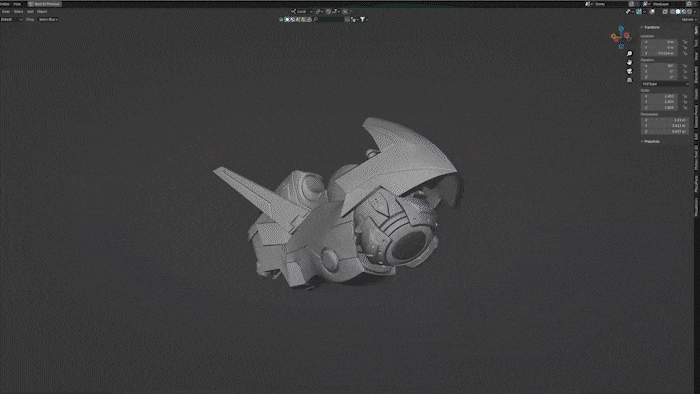The image size is (700, 394).
Task: Open the Local transform orientation dropdown
Action: tap(301, 12)
